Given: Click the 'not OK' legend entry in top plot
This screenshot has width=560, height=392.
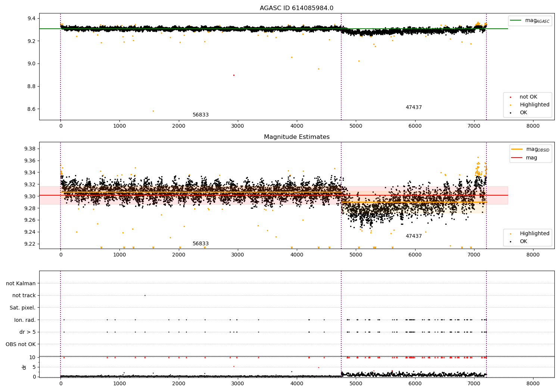Looking at the screenshot, I should tap(528, 97).
